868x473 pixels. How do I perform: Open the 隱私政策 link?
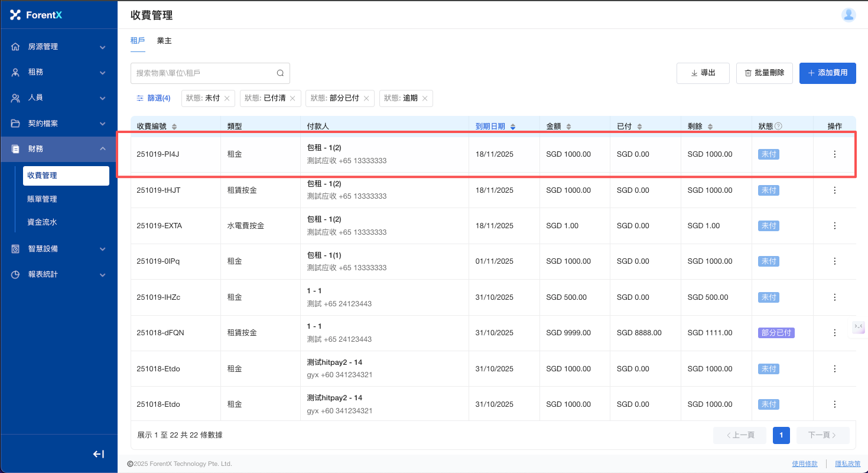(x=847, y=464)
